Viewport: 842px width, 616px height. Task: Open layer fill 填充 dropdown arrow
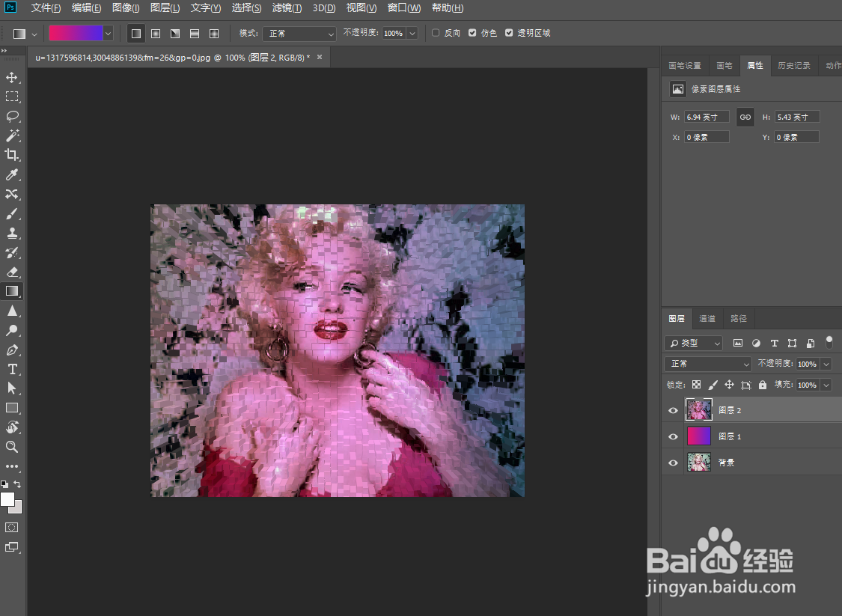coord(826,385)
